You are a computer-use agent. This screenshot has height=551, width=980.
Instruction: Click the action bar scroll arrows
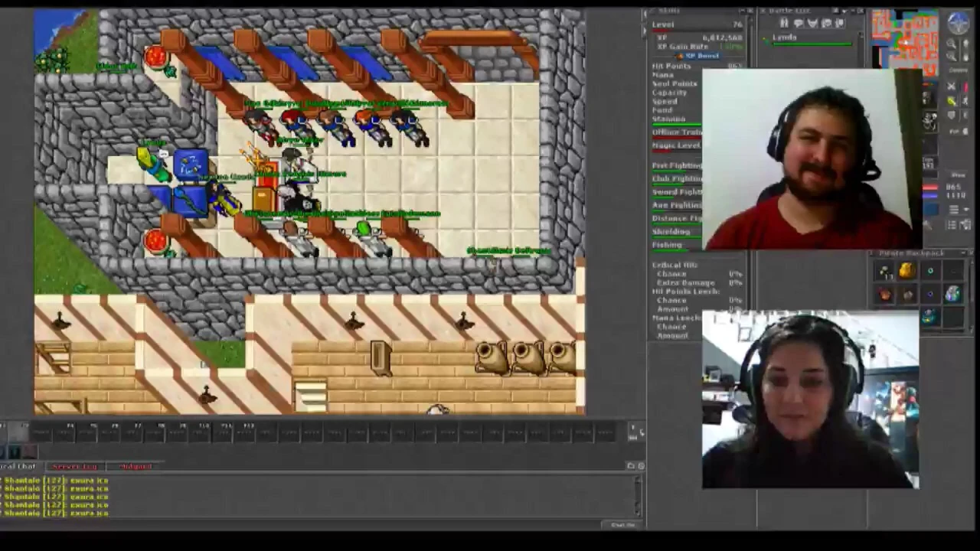[633, 432]
